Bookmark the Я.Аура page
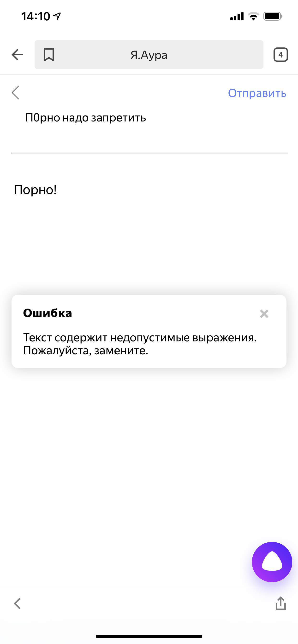This screenshot has height=644, width=298. pos(49,55)
